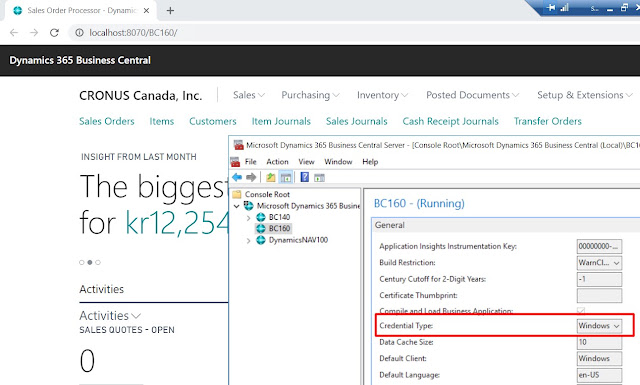640x385 pixels.
Task: Toggle Compile and Load Business Application checkbox
Action: click(581, 311)
